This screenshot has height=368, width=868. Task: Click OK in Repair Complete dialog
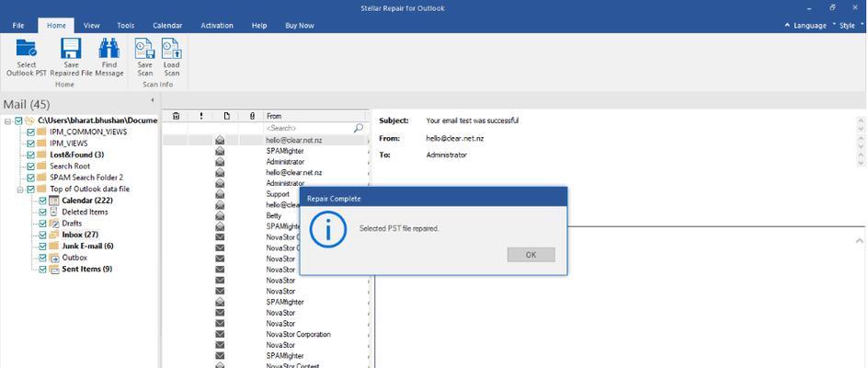[x=531, y=255]
